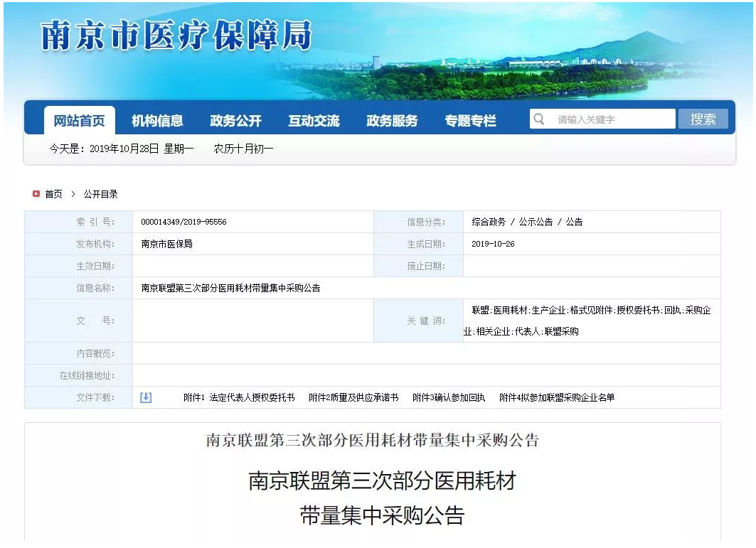Click the magnifier icon in search box
The width and height of the screenshot is (756, 548).
pyautogui.click(x=540, y=119)
